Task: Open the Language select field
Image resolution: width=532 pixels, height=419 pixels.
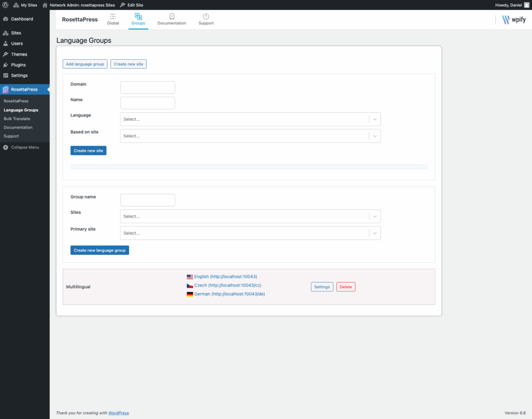Action: tap(250, 119)
